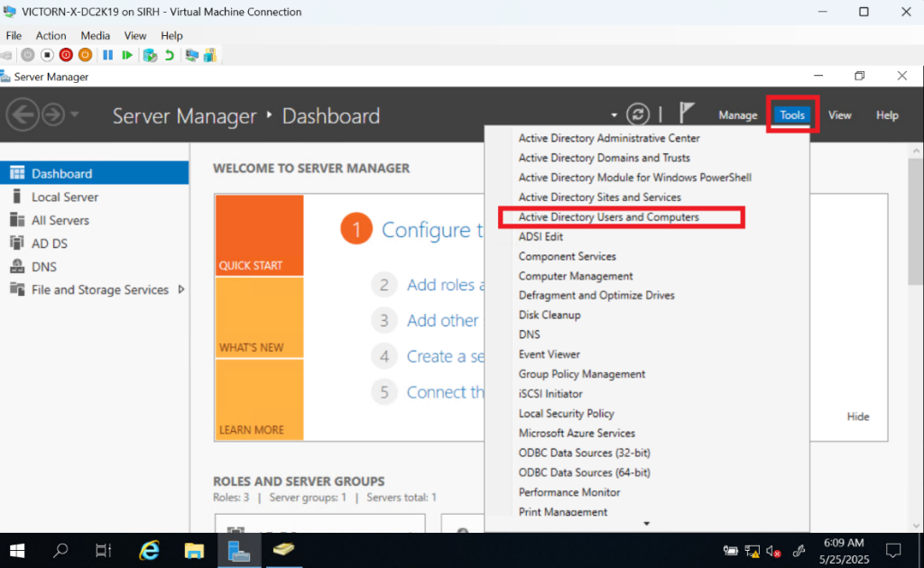Click the red Shut Down VM toolbar icon
This screenshot has height=568, width=924.
click(x=66, y=55)
